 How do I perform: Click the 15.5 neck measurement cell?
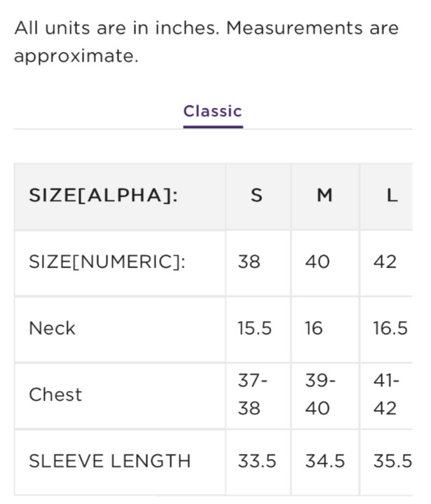254,328
